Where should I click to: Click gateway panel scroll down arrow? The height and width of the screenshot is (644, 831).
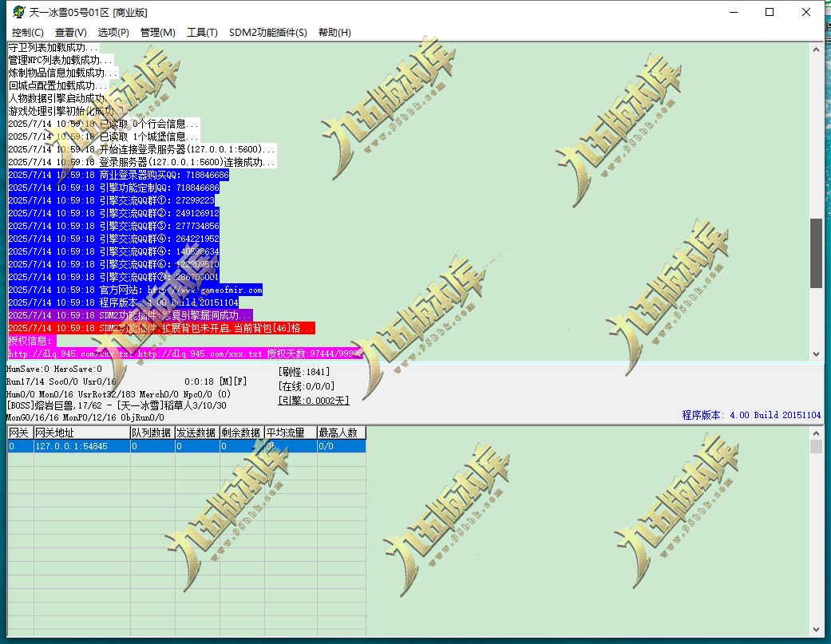pyautogui.click(x=816, y=629)
